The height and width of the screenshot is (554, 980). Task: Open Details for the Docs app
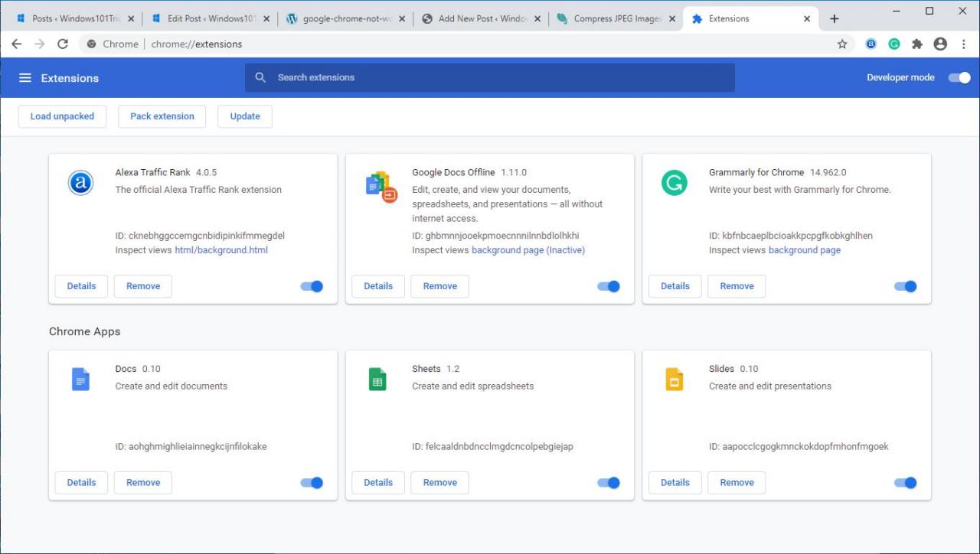click(x=81, y=483)
